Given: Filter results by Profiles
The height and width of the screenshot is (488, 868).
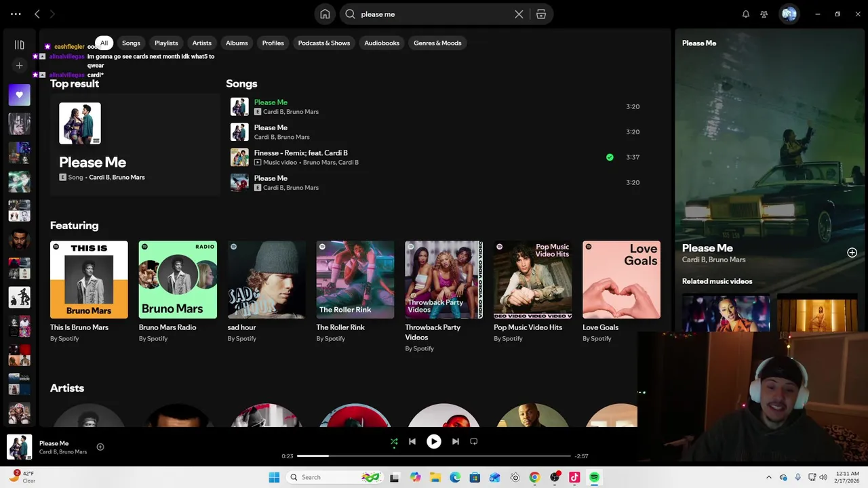Looking at the screenshot, I should [x=273, y=43].
